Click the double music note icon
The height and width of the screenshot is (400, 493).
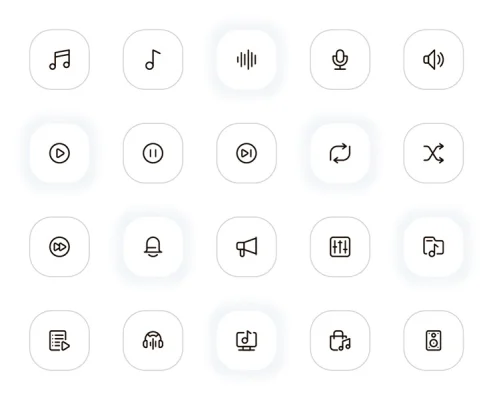point(60,60)
